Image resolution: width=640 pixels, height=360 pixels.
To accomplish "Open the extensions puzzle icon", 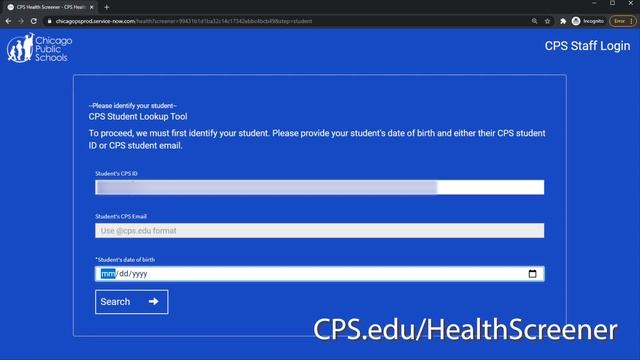I will [563, 21].
